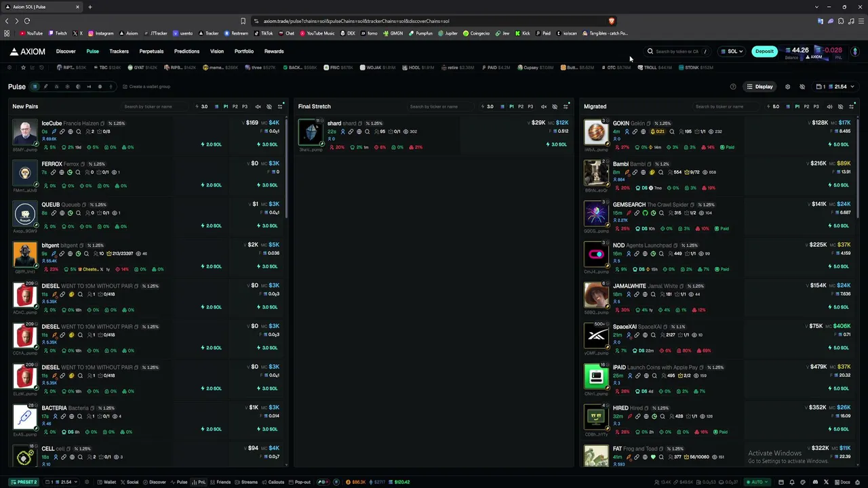The width and height of the screenshot is (868, 488).
Task: Mute sound alerts in New Pairs column
Action: tap(258, 106)
